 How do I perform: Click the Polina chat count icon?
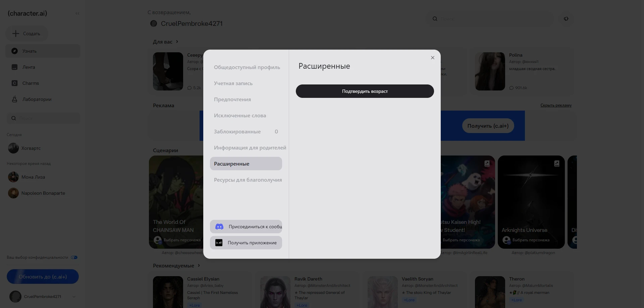512,88
